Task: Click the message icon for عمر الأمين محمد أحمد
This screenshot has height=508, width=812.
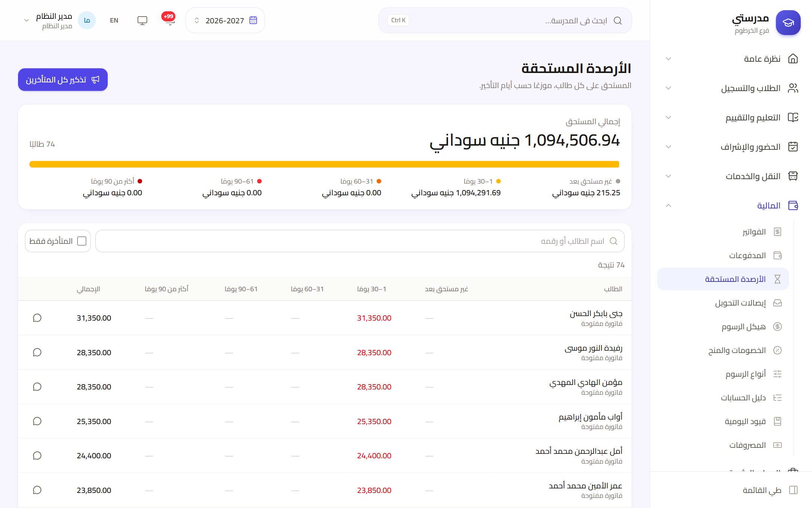Action: coord(37,490)
